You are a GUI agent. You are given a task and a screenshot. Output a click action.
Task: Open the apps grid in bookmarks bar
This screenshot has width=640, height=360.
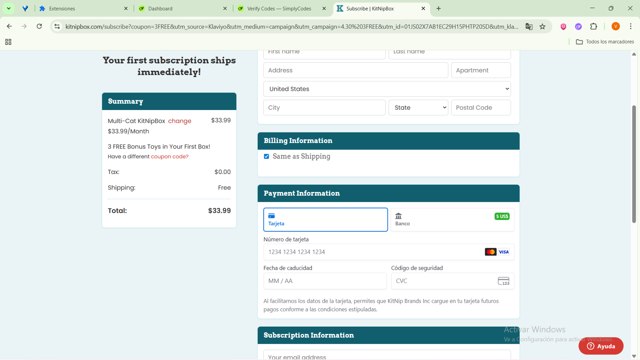click(x=8, y=42)
